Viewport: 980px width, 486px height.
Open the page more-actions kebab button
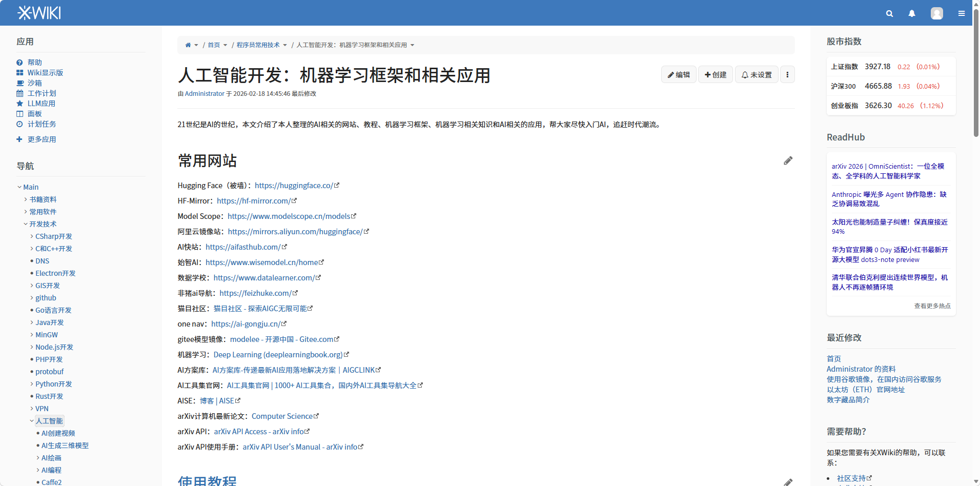pyautogui.click(x=787, y=75)
